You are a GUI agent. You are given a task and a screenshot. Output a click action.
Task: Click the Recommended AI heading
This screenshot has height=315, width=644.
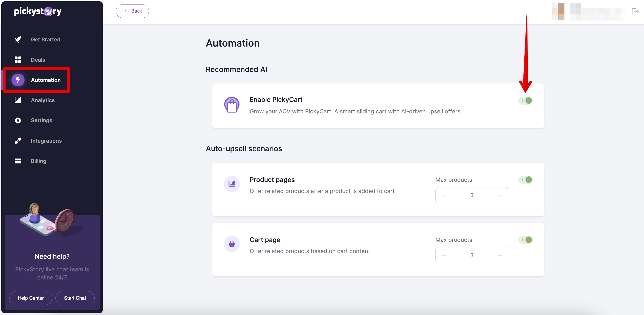click(237, 69)
